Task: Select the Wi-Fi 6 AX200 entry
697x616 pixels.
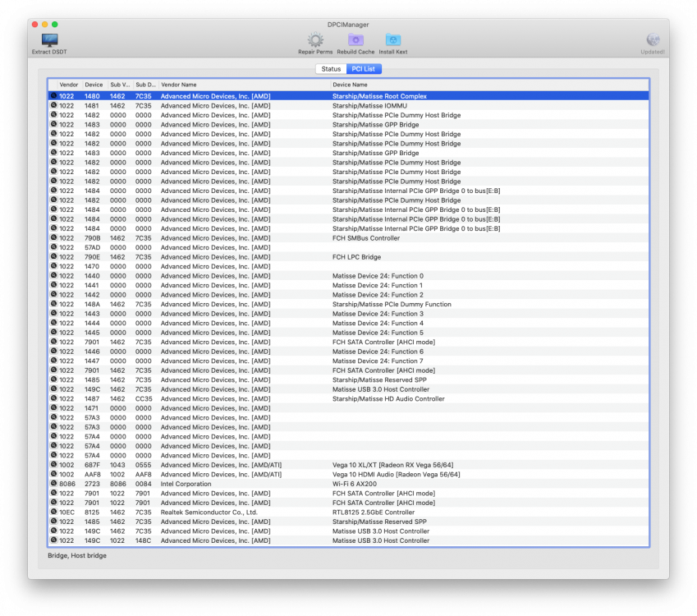Action: tap(355, 484)
